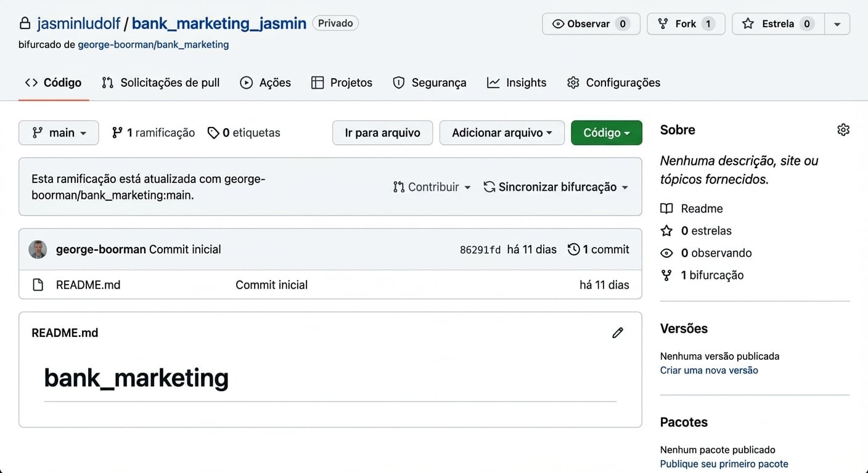Open the Insights tab
This screenshot has height=473, width=868.
(x=516, y=83)
